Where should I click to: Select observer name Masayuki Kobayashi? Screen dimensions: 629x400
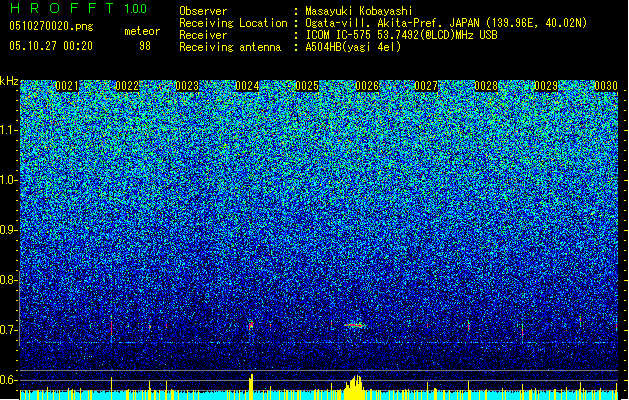(x=359, y=11)
